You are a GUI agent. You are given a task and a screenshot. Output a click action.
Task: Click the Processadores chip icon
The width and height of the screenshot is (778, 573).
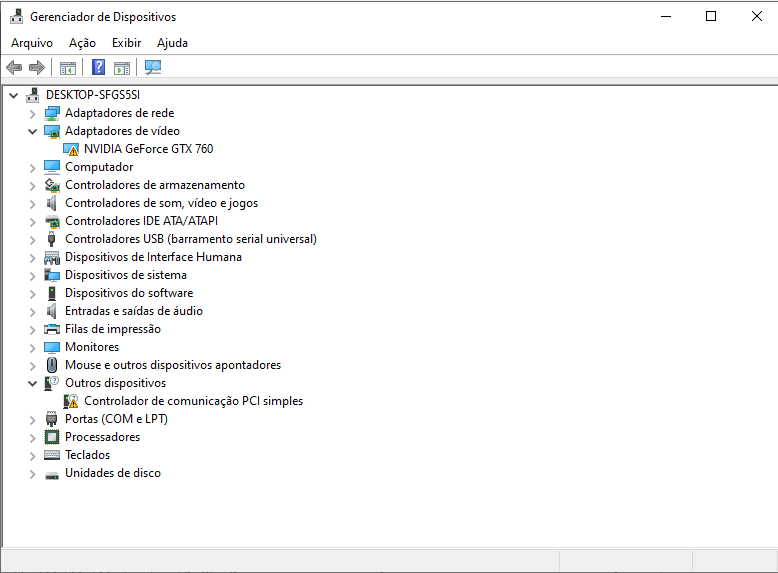click(x=52, y=437)
